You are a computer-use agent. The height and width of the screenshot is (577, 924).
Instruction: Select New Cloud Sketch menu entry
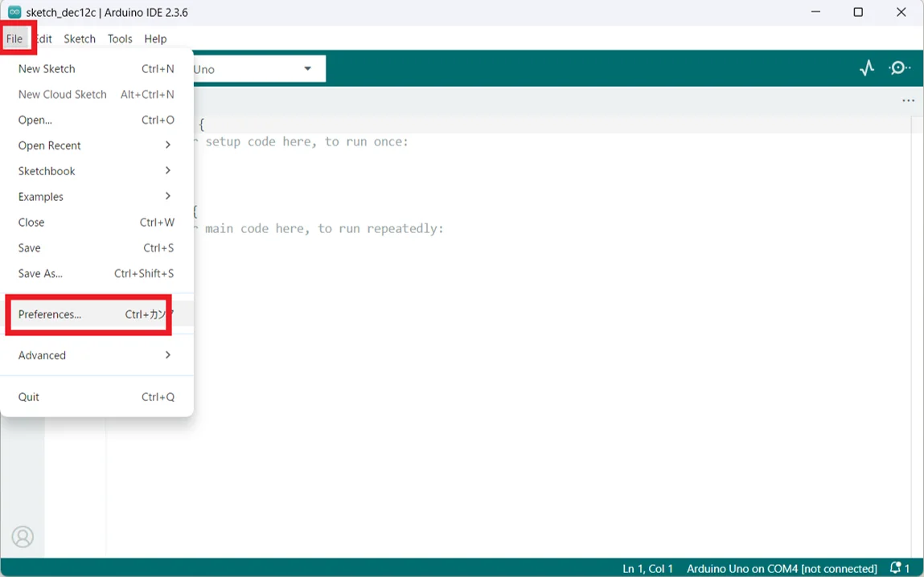click(x=97, y=94)
